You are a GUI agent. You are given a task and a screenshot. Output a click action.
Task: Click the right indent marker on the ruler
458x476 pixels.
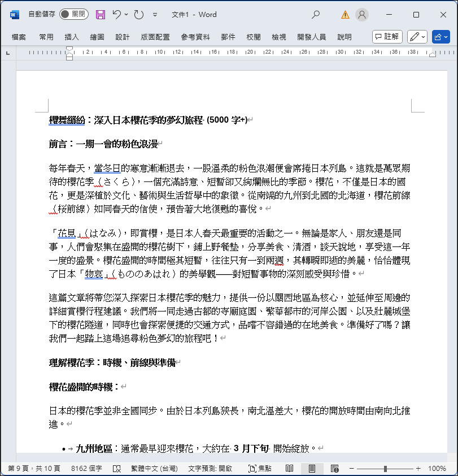point(433,54)
